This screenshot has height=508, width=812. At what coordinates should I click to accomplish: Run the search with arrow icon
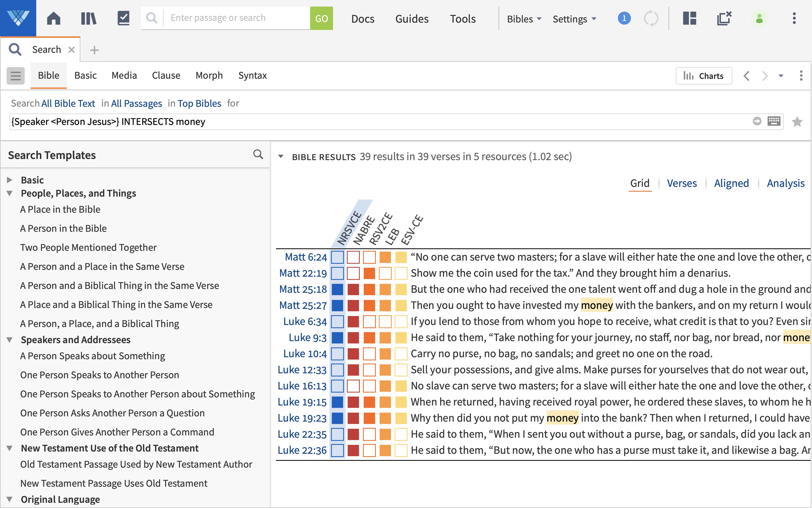point(757,121)
